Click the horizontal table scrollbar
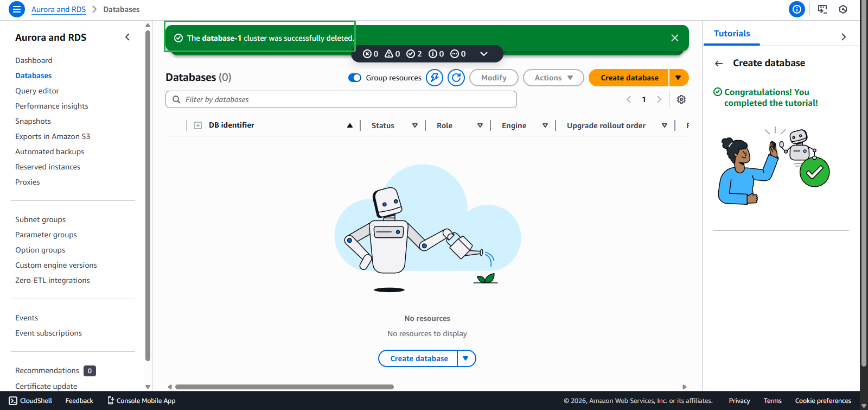 (284, 387)
